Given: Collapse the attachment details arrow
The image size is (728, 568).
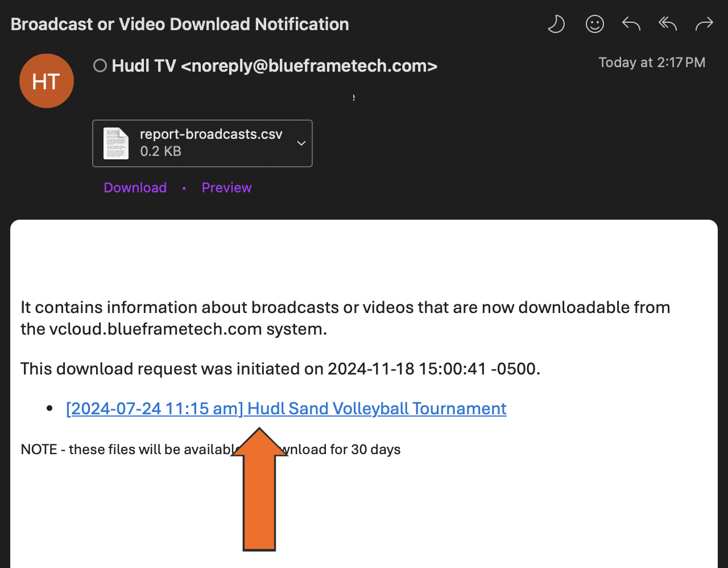Looking at the screenshot, I should tap(301, 143).
